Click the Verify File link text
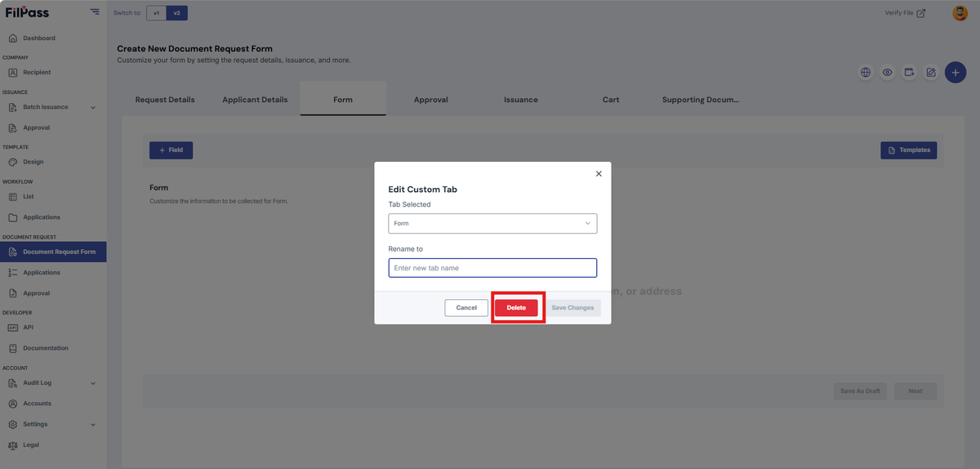Image resolution: width=980 pixels, height=469 pixels. [x=899, y=13]
